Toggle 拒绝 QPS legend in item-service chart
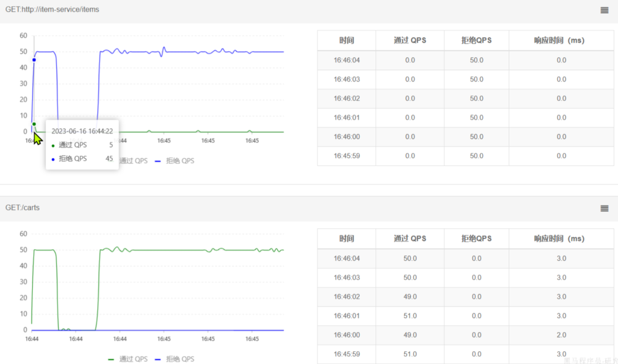This screenshot has height=364, width=618. (x=174, y=161)
